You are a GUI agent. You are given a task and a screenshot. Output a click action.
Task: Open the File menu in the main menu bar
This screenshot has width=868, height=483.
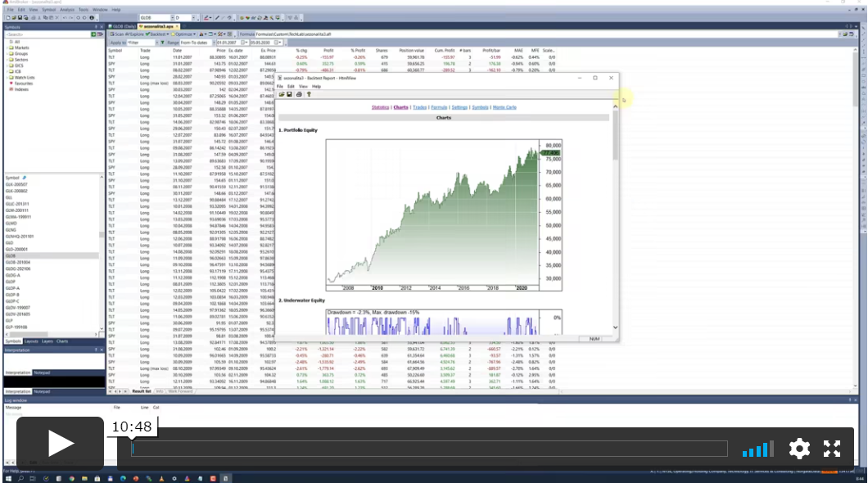[10, 9]
